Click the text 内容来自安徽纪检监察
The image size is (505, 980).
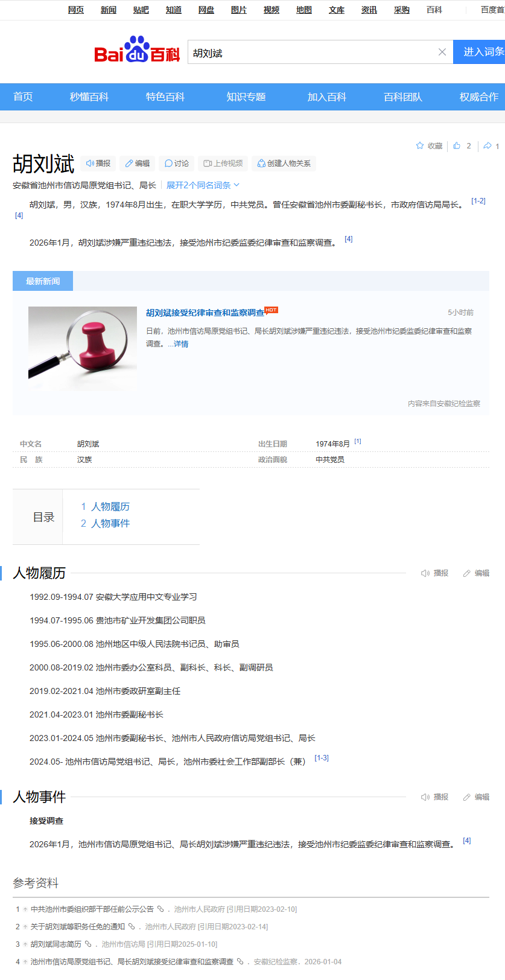(x=444, y=404)
